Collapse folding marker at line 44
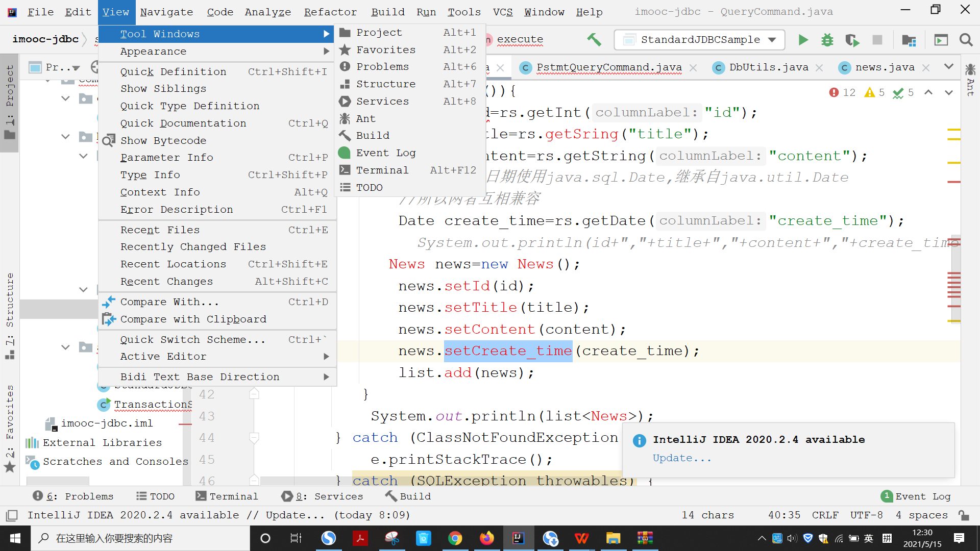The image size is (980, 551). 254,438
